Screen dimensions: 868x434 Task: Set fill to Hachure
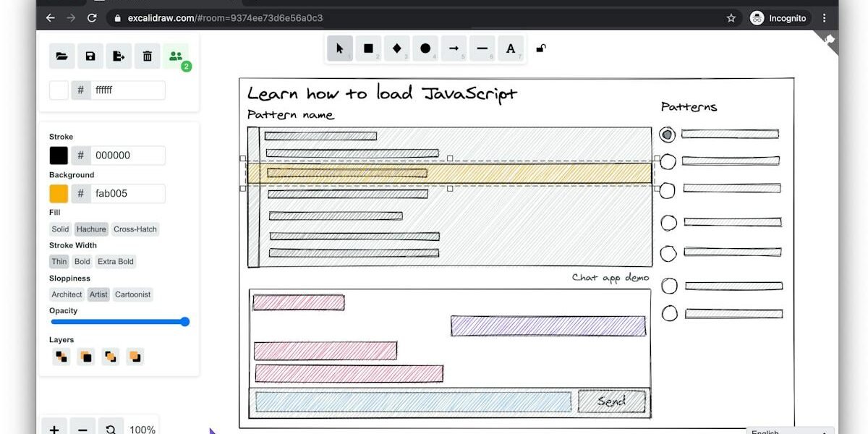click(x=91, y=229)
